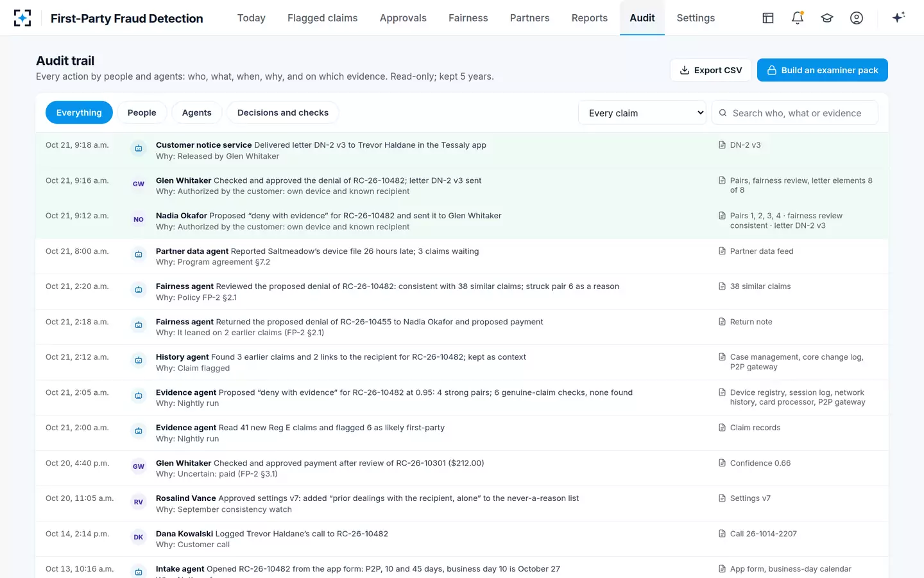Open the DN-2 v3 evidence text
The height and width of the screenshot is (578, 924).
(x=746, y=145)
